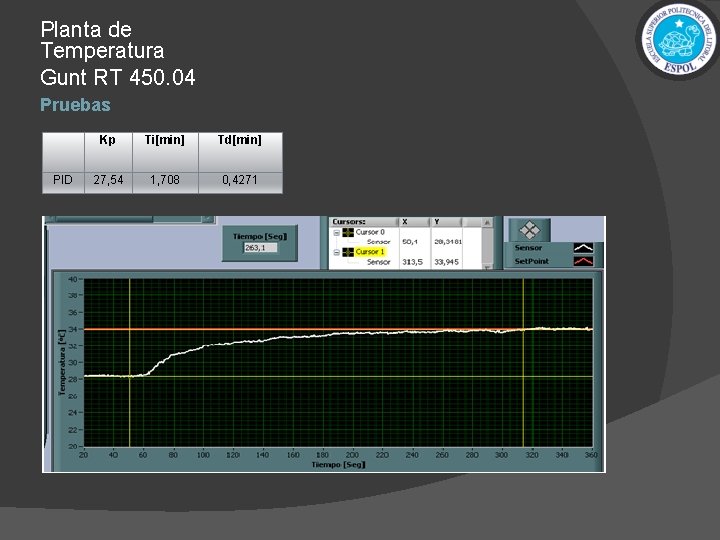The height and width of the screenshot is (540, 720).
Task: Click the Pruebas subtitle
Action: pos(75,105)
